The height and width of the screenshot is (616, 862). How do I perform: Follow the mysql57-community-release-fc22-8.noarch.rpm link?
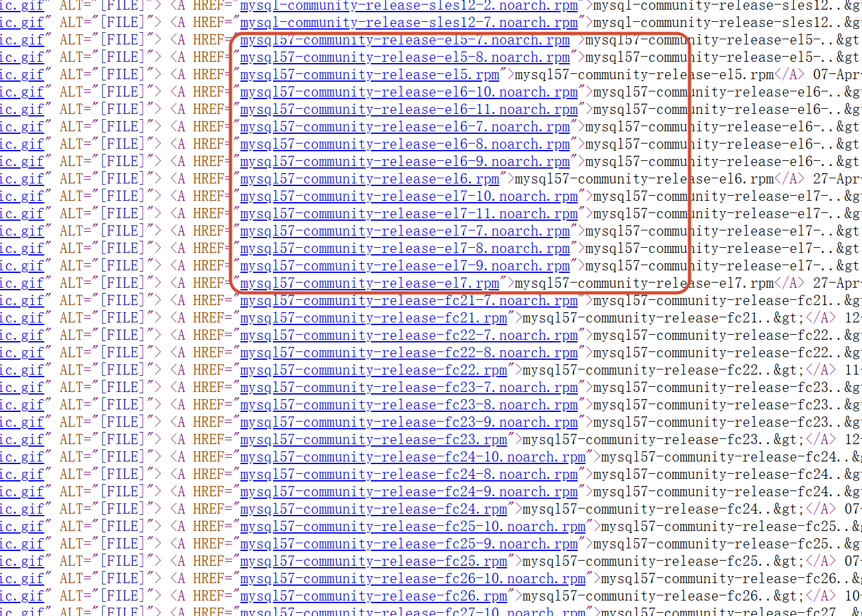click(409, 353)
